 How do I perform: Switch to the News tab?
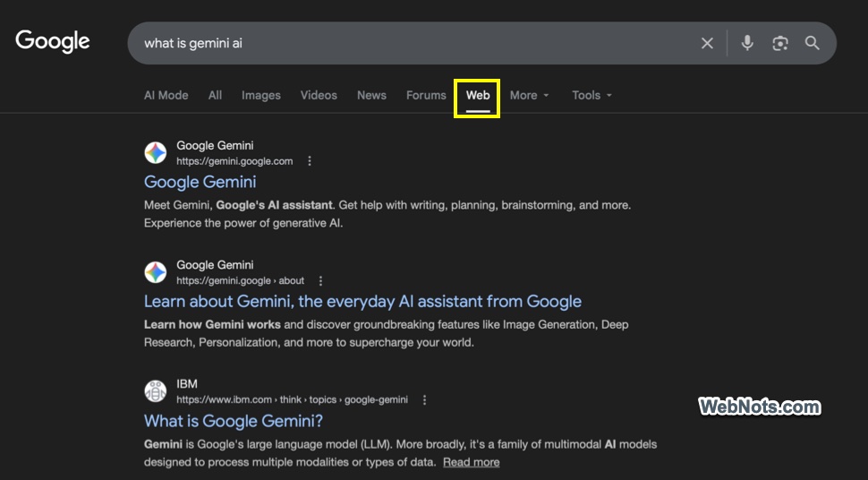tap(371, 95)
